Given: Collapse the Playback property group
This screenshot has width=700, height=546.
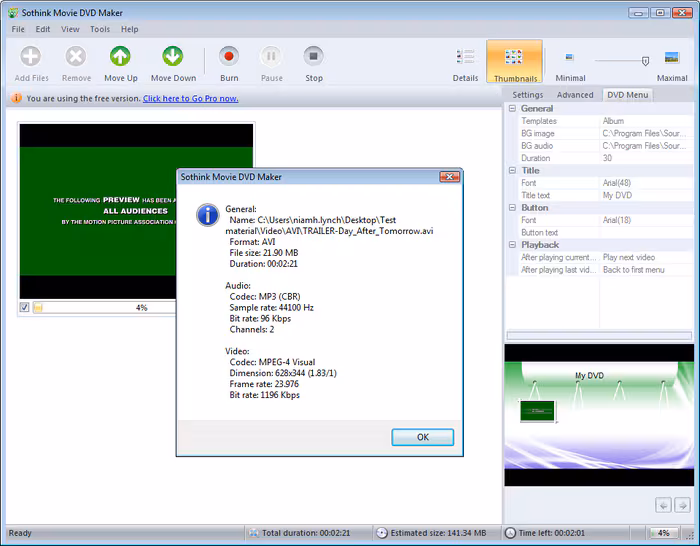Looking at the screenshot, I should click(x=512, y=245).
